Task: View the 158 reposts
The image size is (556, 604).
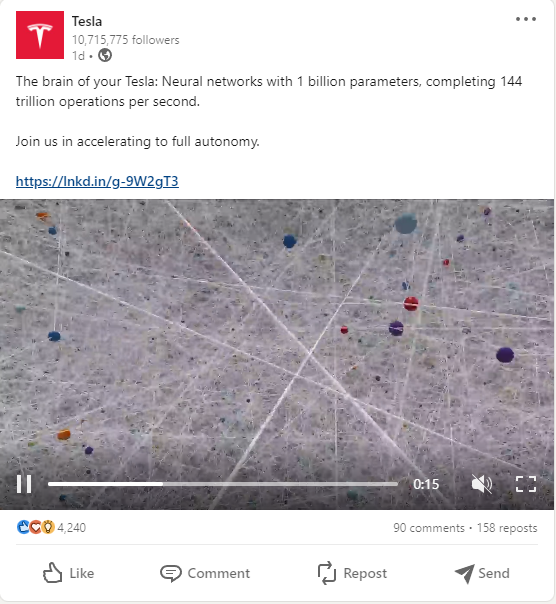Action: [x=507, y=528]
